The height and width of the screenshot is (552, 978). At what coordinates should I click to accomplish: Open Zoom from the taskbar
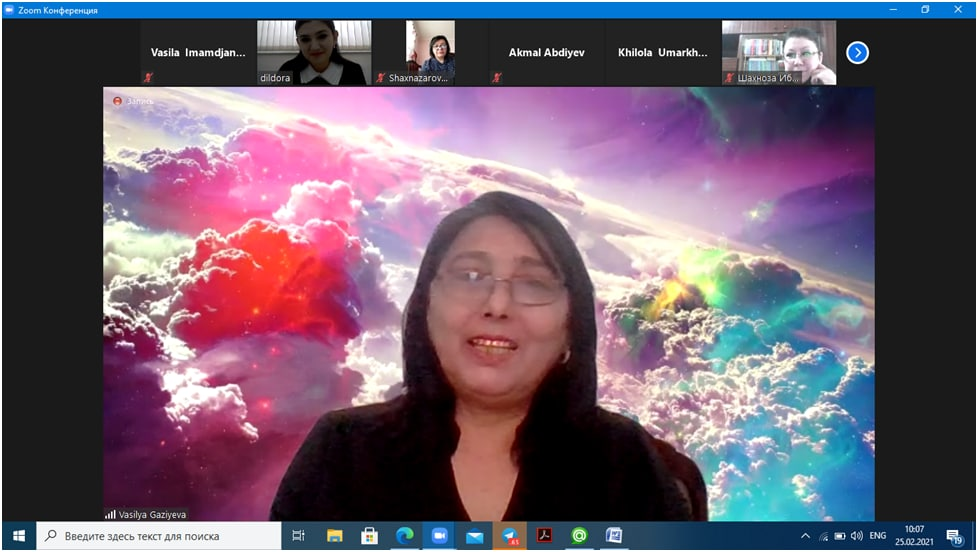439,536
